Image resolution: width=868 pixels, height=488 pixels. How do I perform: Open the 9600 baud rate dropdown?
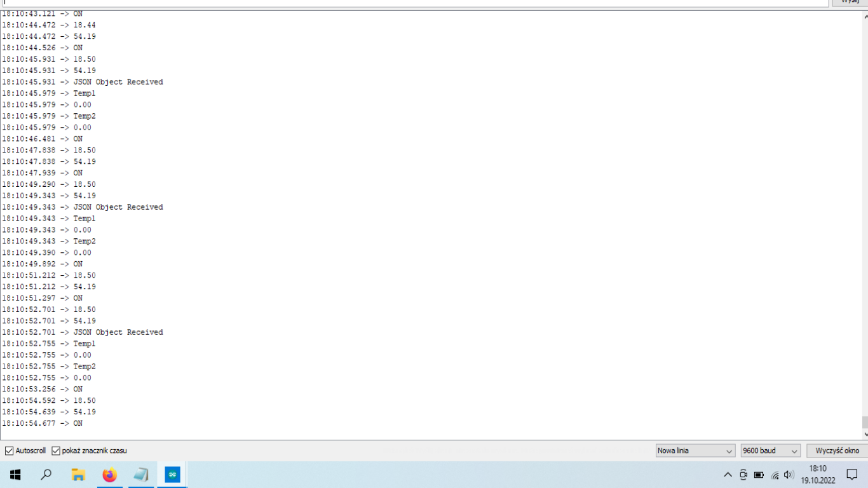click(x=770, y=451)
